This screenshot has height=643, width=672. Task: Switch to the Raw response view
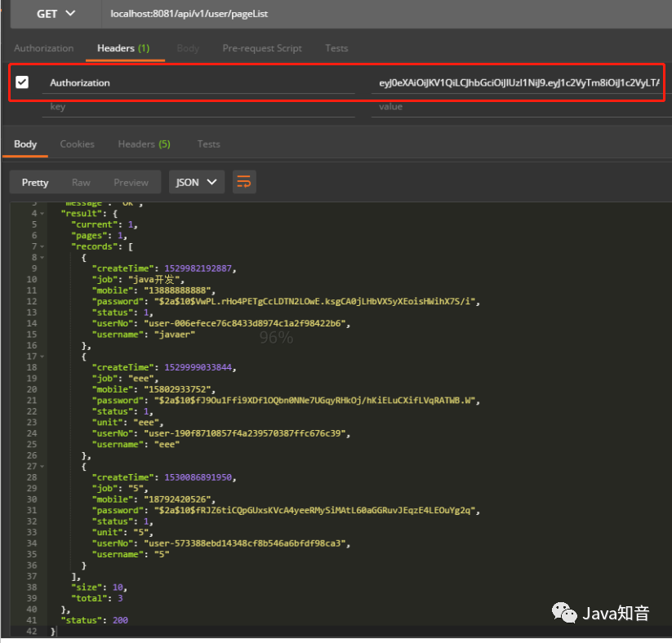(x=81, y=182)
